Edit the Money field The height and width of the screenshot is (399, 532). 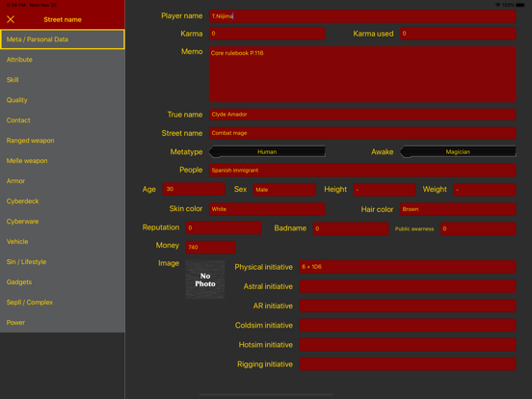pos(210,248)
